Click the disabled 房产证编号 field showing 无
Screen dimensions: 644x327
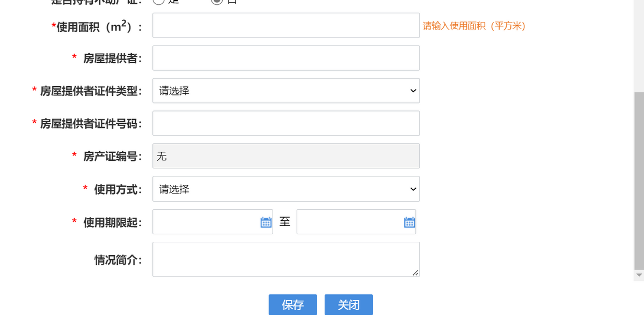(286, 156)
